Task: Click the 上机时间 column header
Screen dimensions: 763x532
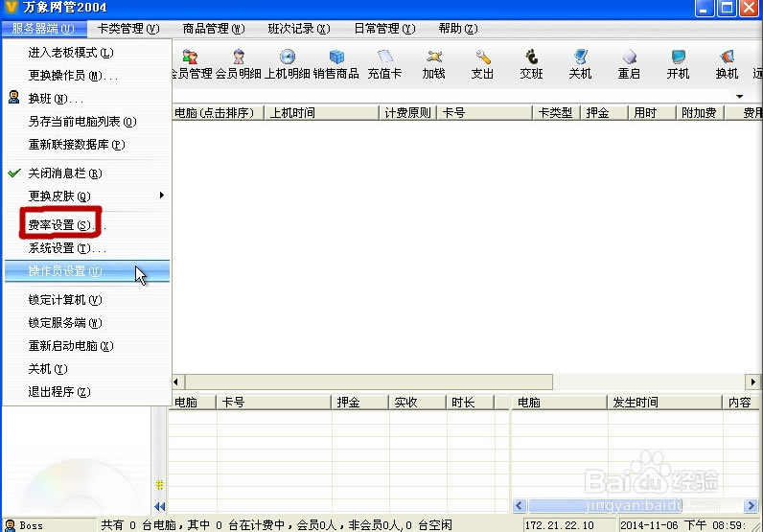Action: (x=292, y=113)
